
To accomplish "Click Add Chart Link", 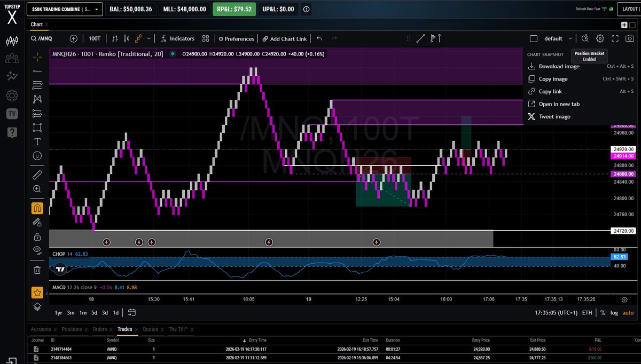I will [285, 38].
